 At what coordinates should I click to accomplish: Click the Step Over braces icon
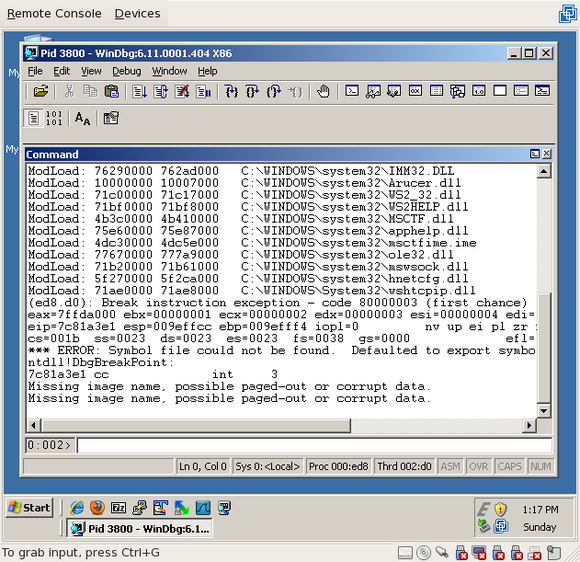click(x=252, y=91)
